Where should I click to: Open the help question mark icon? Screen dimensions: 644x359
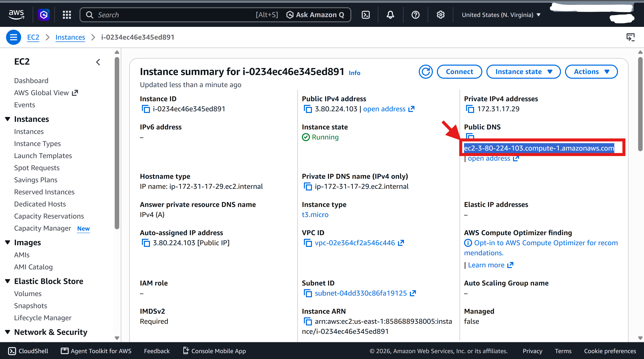(x=415, y=15)
